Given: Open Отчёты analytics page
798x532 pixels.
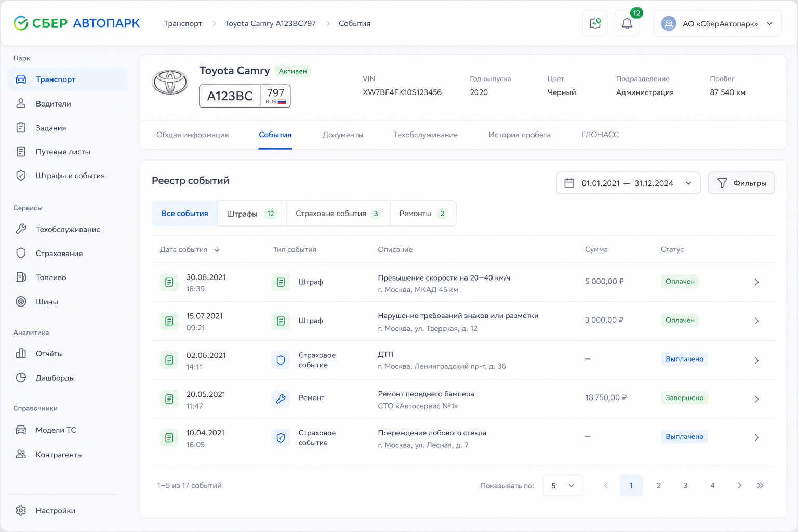Looking at the screenshot, I should [x=68, y=354].
